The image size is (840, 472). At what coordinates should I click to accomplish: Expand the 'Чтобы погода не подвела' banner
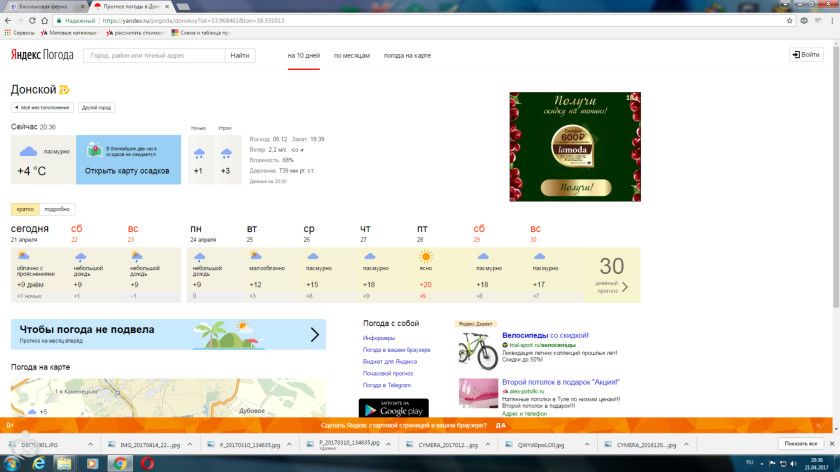coord(315,335)
